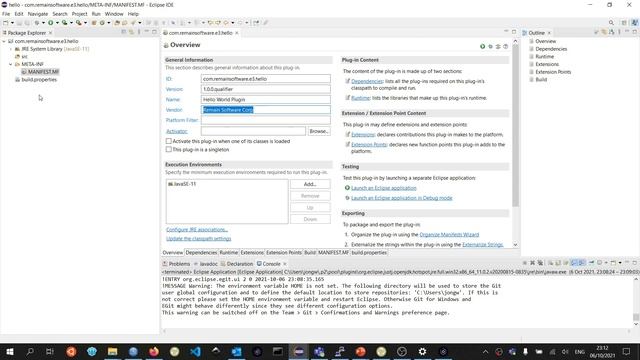This screenshot has width=640, height=360.
Task: Click the Activator hyperlink label
Action: coord(177,131)
